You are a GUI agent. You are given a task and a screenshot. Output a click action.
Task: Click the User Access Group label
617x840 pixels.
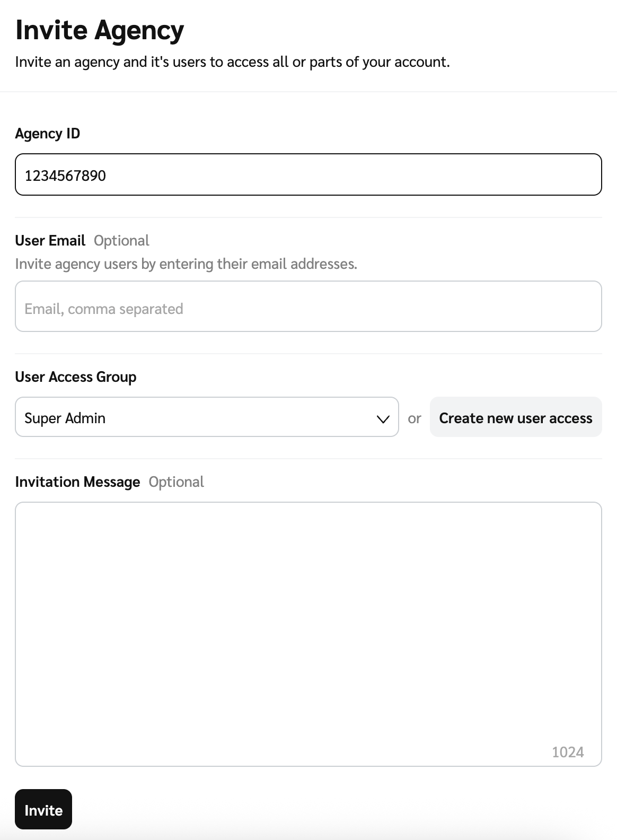pyautogui.click(x=76, y=377)
